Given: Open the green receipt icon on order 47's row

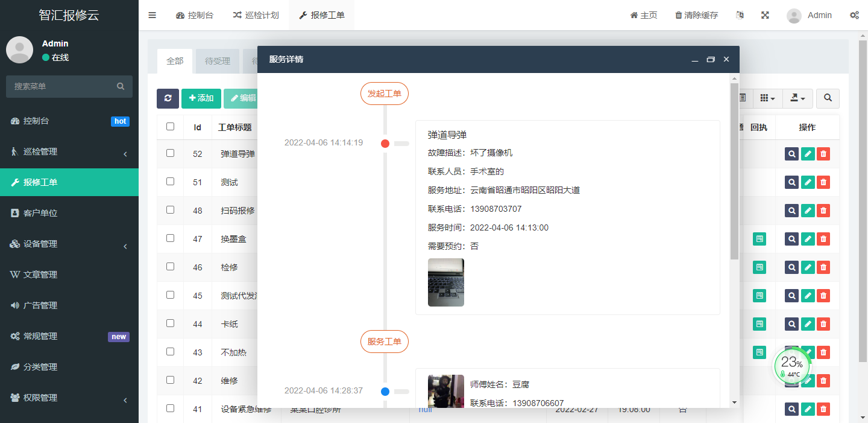Looking at the screenshot, I should [759, 238].
